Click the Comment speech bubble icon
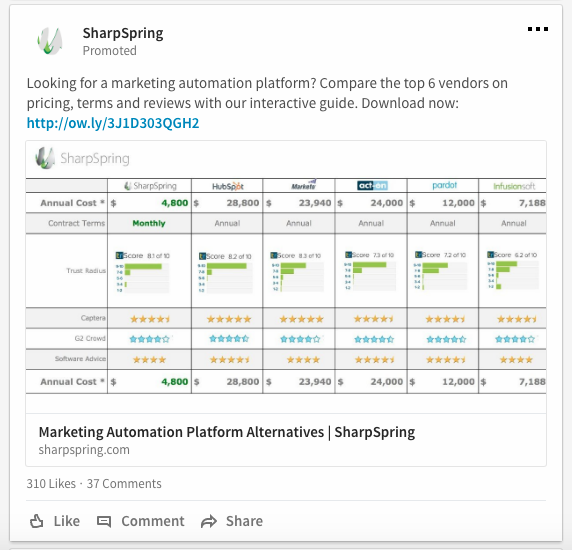This screenshot has height=550, width=572. pyautogui.click(x=104, y=521)
